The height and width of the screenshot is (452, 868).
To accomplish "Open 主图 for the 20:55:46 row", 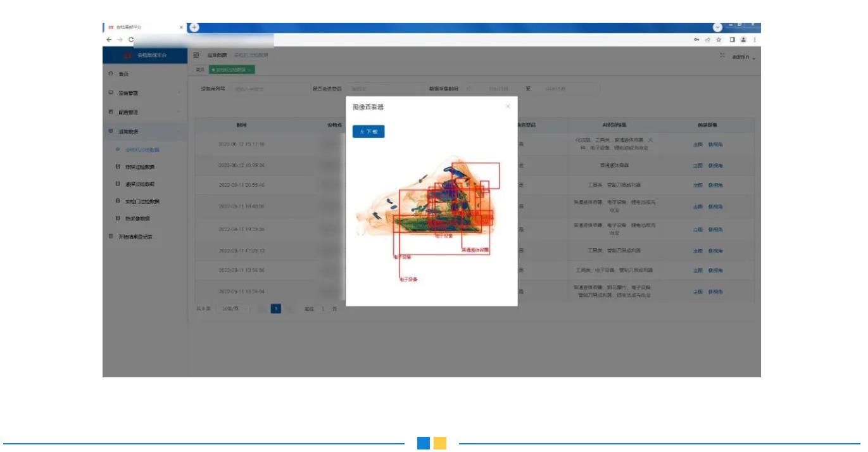I will pos(699,185).
